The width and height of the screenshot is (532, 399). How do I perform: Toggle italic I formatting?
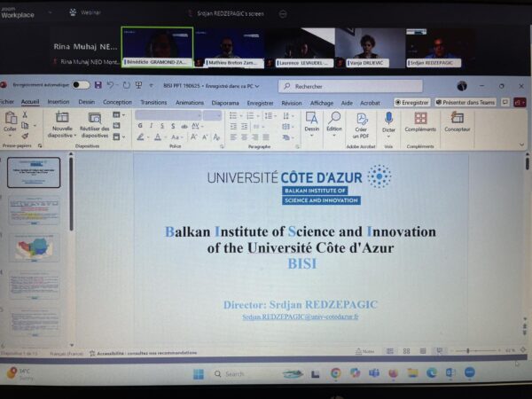(152, 126)
